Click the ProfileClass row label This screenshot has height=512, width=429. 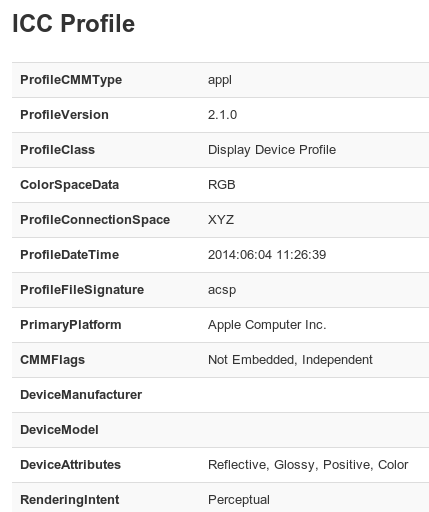point(57,150)
